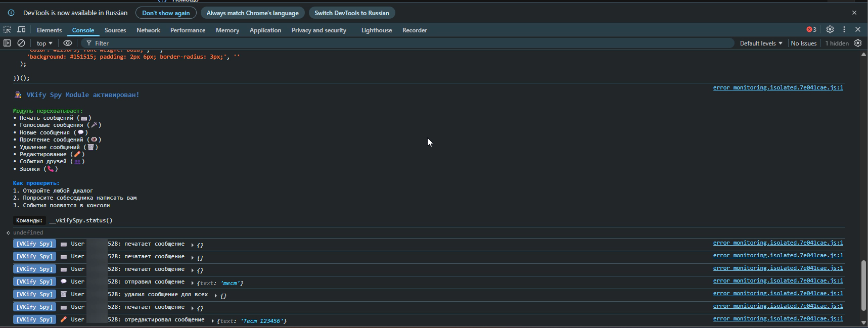Open the Default levels dropdown
868x328 pixels.
[x=761, y=43]
